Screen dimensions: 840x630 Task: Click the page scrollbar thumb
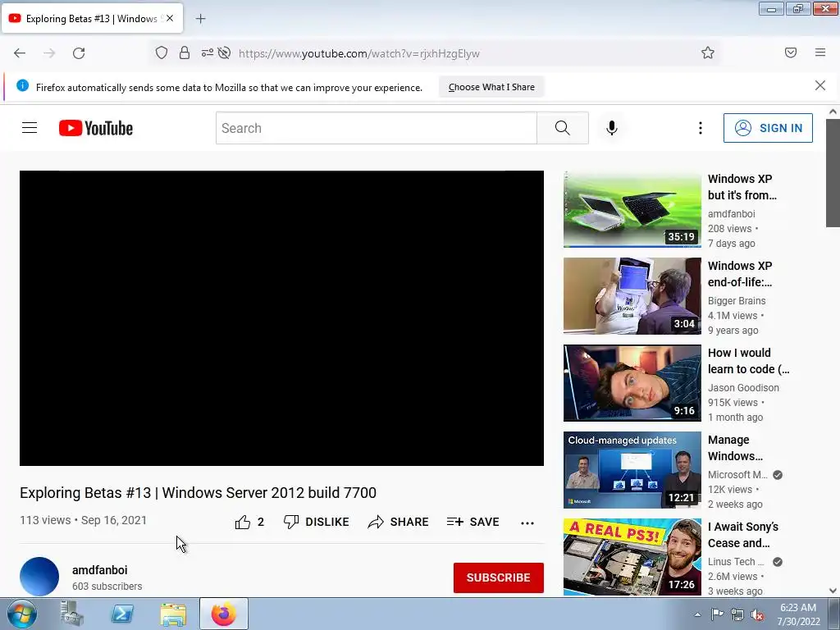click(x=833, y=172)
